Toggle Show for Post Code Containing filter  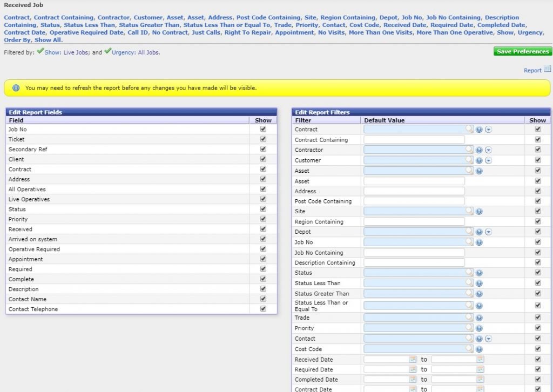point(538,201)
